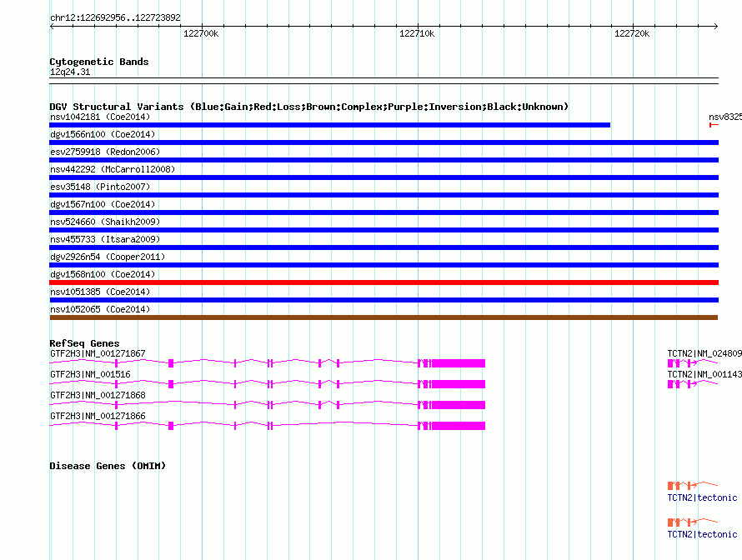Image resolution: width=742 pixels, height=560 pixels.
Task: Select the Disease Genes (OMIM) track title
Action: click(108, 466)
